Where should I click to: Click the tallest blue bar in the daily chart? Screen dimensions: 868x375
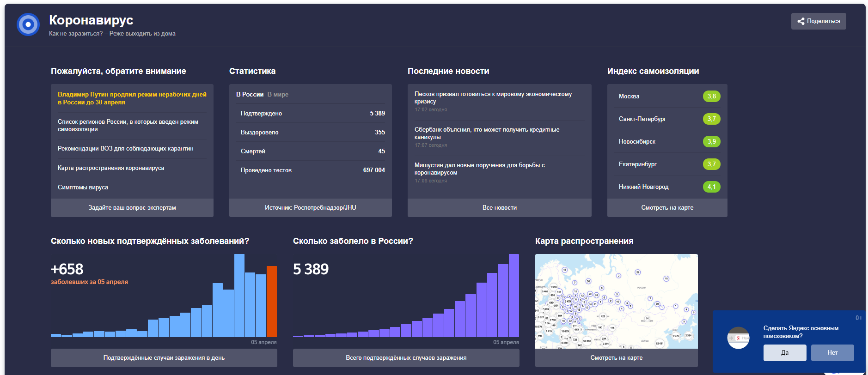click(x=239, y=296)
